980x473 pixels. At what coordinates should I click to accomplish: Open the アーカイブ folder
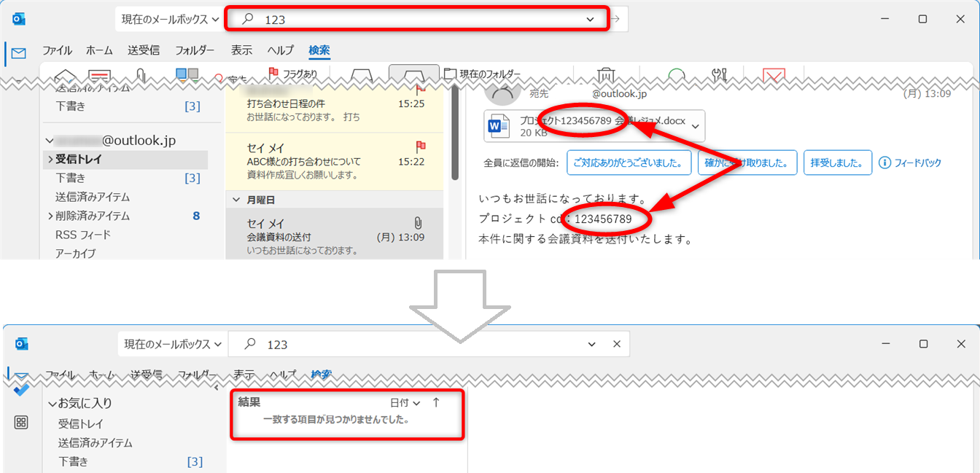tap(76, 254)
